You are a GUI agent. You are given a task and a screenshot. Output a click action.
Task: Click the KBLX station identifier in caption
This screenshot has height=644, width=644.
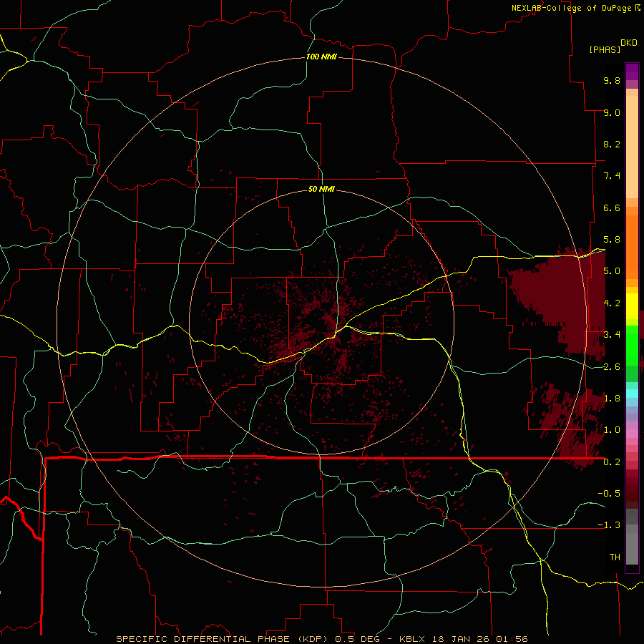tap(412, 639)
